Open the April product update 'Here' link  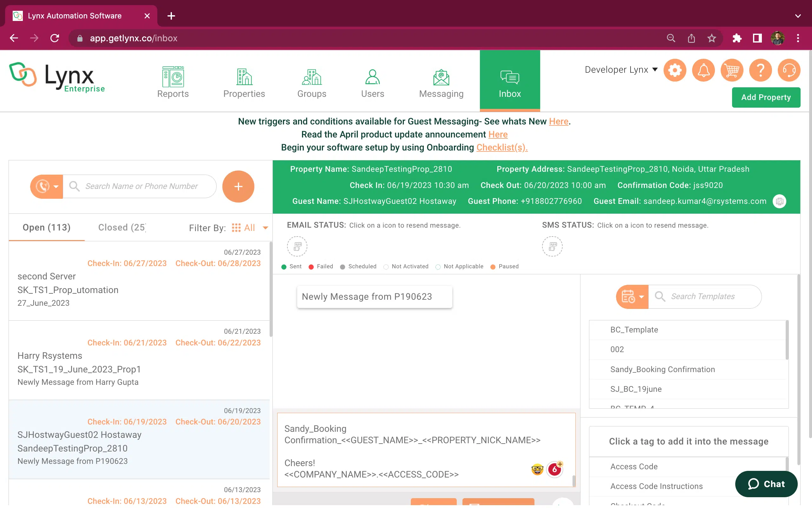coord(498,134)
